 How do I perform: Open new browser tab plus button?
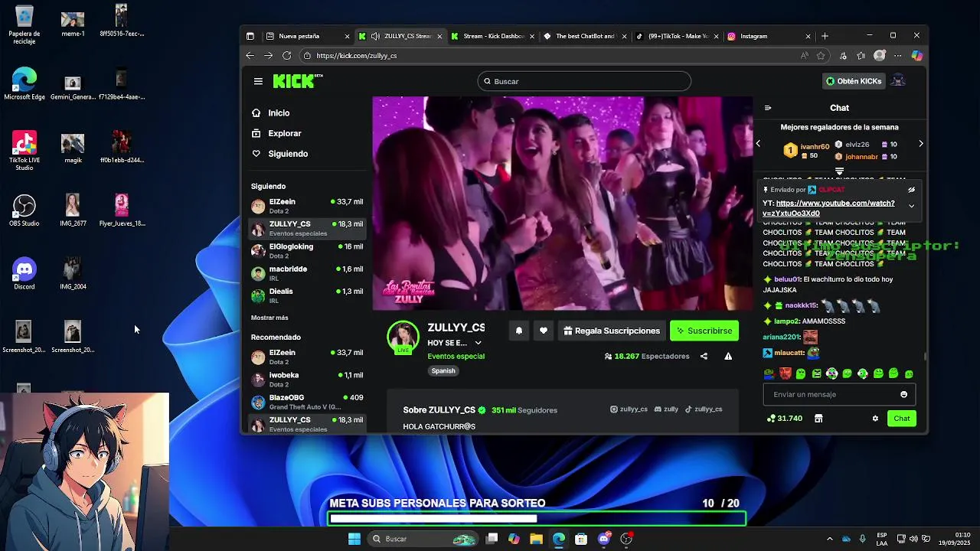[825, 36]
